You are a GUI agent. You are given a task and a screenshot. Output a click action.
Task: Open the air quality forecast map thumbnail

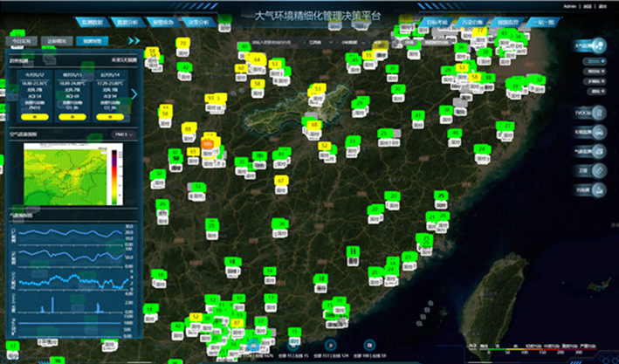point(73,174)
